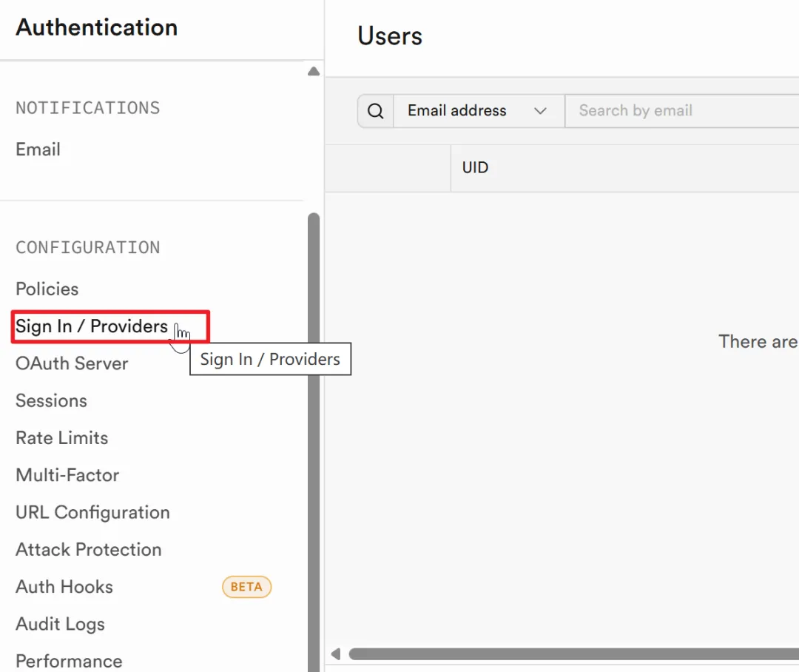Open the OAuth Server settings
Viewport: 799px width, 672px height.
coord(72,363)
